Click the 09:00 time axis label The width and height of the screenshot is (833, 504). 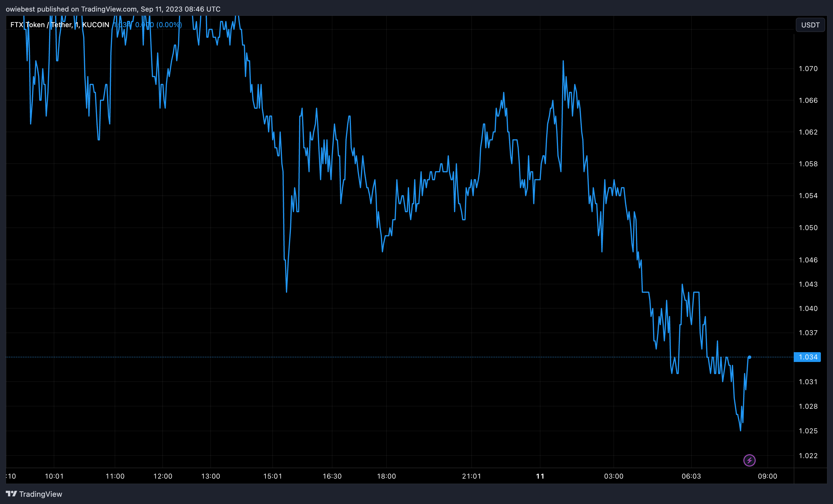tap(767, 476)
